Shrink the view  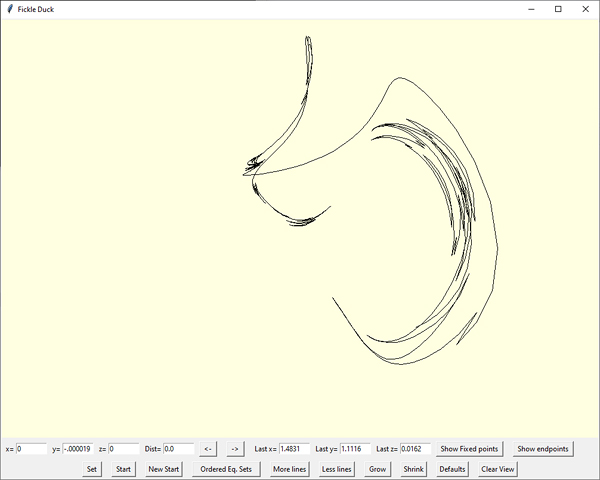(413, 469)
